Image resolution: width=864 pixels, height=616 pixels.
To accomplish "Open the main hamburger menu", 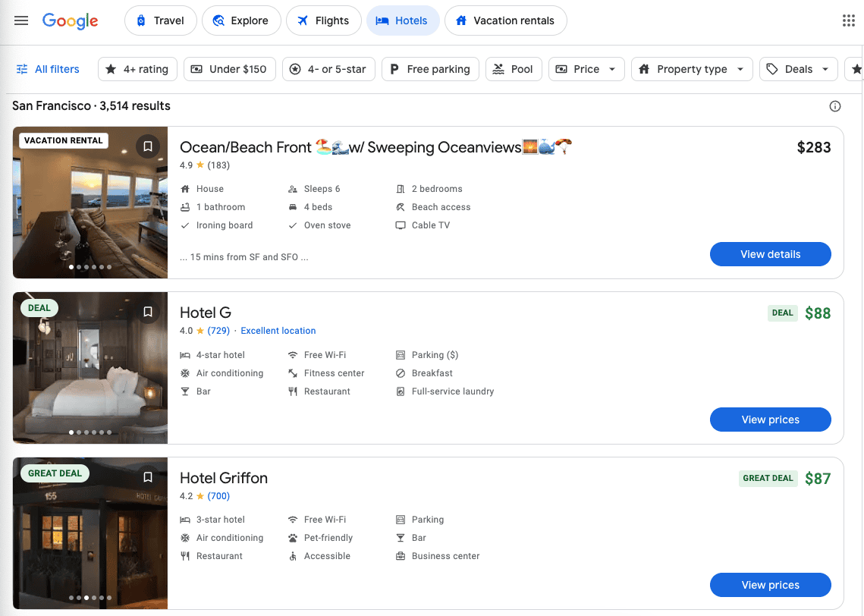I will pyautogui.click(x=21, y=20).
